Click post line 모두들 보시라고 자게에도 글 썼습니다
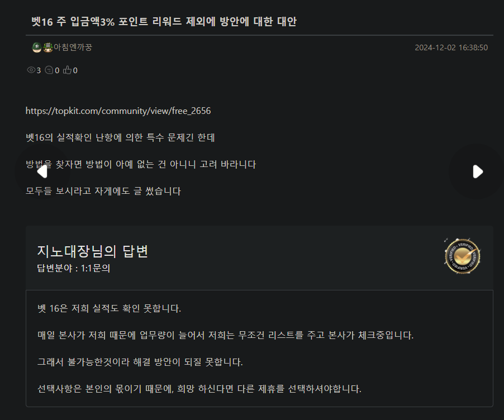Viewport: 504px width, 420px height. pos(103,191)
